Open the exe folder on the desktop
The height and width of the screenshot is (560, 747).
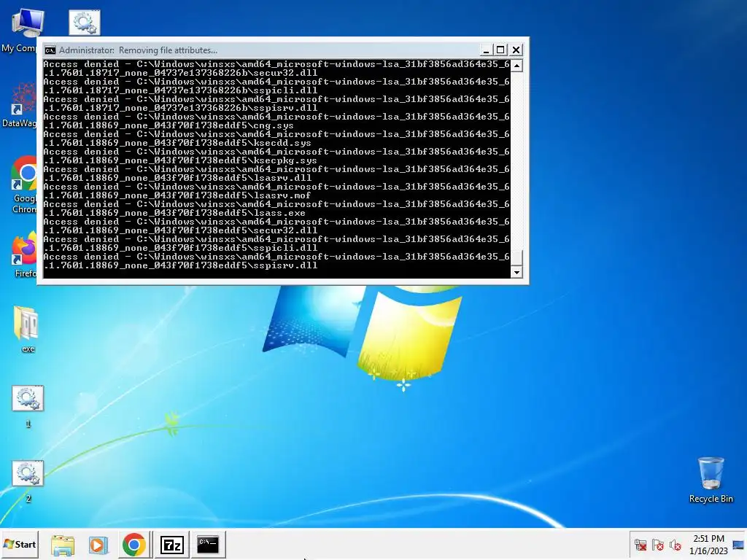coord(28,330)
